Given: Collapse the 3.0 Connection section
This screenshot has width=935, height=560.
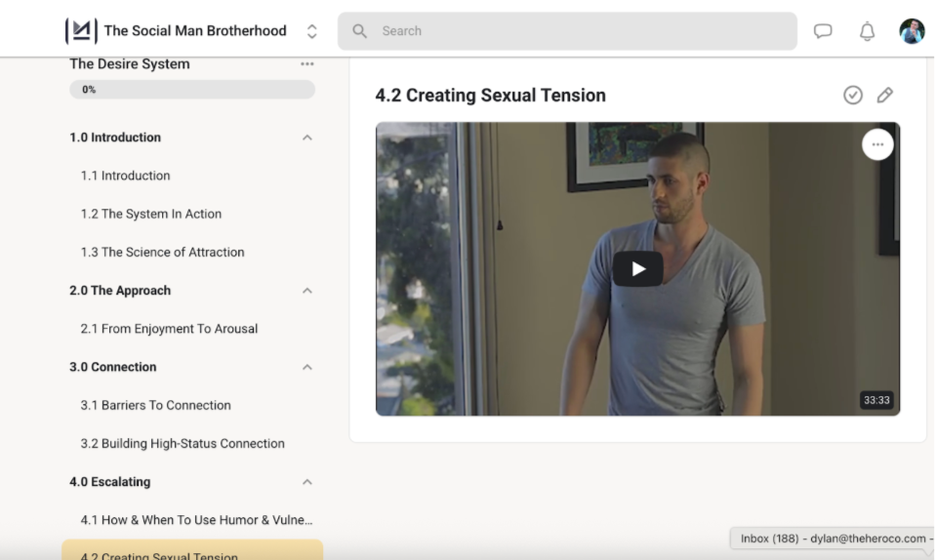Looking at the screenshot, I should tap(307, 367).
